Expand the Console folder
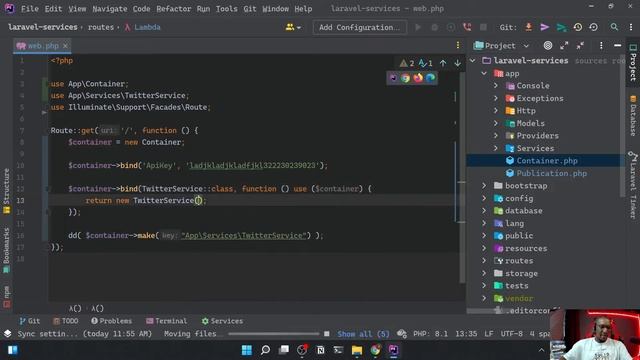640x360 pixels. tap(496, 86)
